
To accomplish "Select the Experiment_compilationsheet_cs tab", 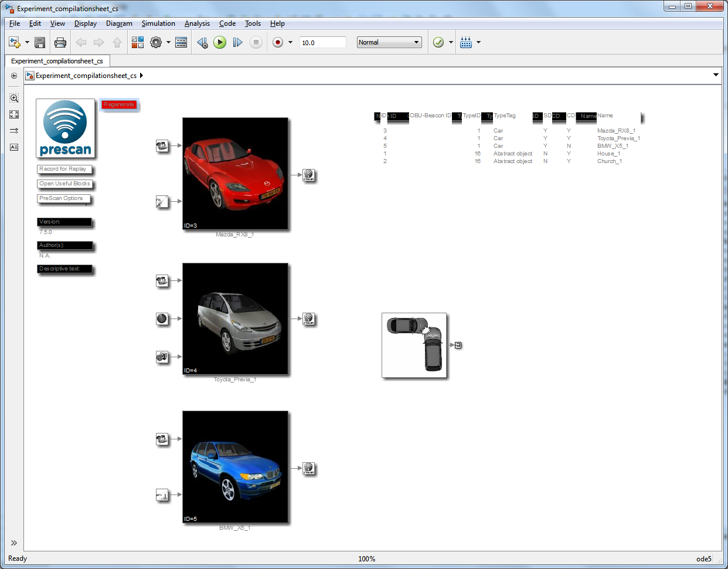I will tap(57, 61).
